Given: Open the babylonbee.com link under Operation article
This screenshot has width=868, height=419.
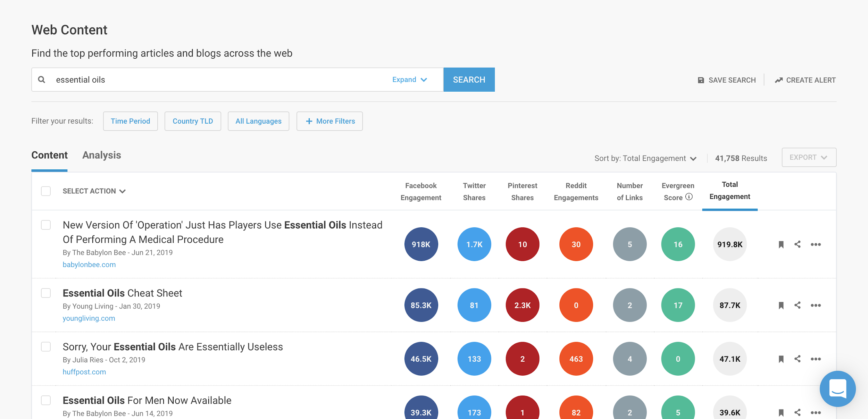Looking at the screenshot, I should [89, 265].
